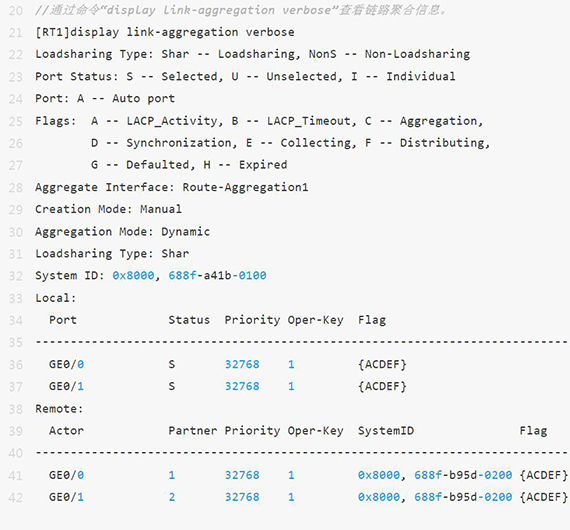The height and width of the screenshot is (530, 570).
Task: Click partner number 2 for remote GE0/1
Action: pyautogui.click(x=172, y=497)
